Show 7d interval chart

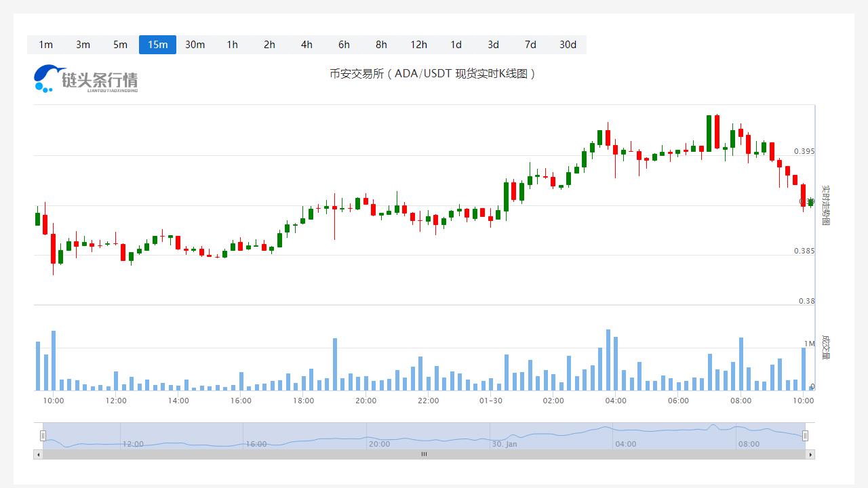click(x=530, y=45)
